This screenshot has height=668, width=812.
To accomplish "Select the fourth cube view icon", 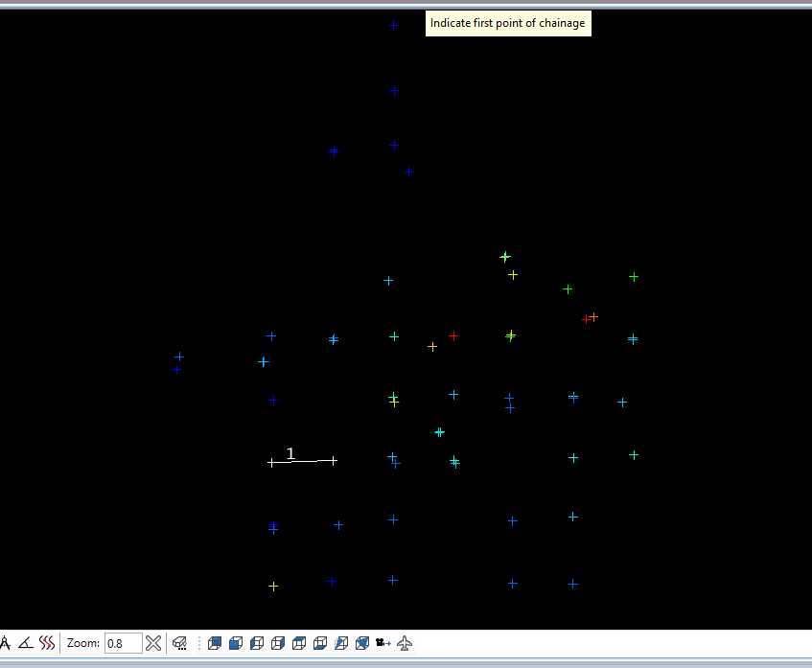I will click(278, 643).
